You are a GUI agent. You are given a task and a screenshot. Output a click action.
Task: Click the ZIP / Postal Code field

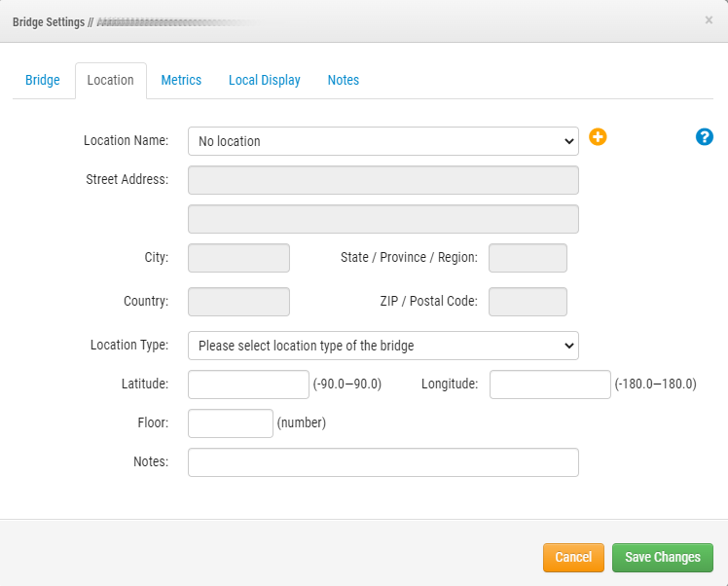pos(528,302)
